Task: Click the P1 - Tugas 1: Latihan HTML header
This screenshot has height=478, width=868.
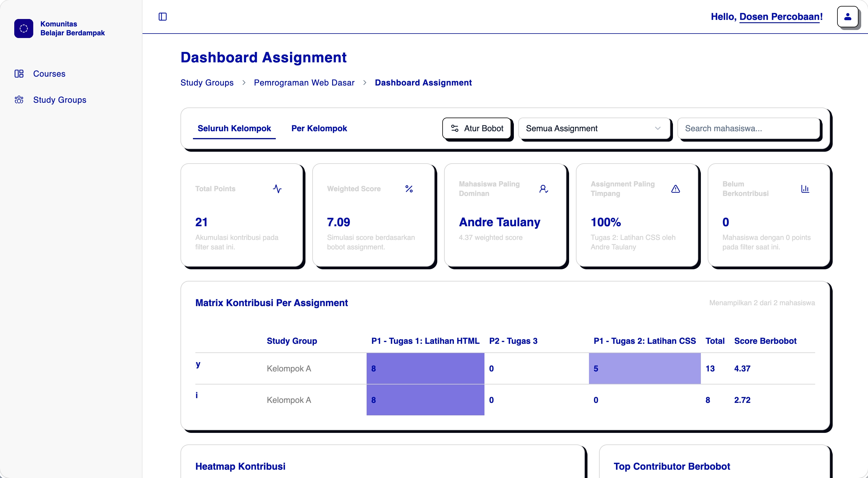Action: [425, 341]
